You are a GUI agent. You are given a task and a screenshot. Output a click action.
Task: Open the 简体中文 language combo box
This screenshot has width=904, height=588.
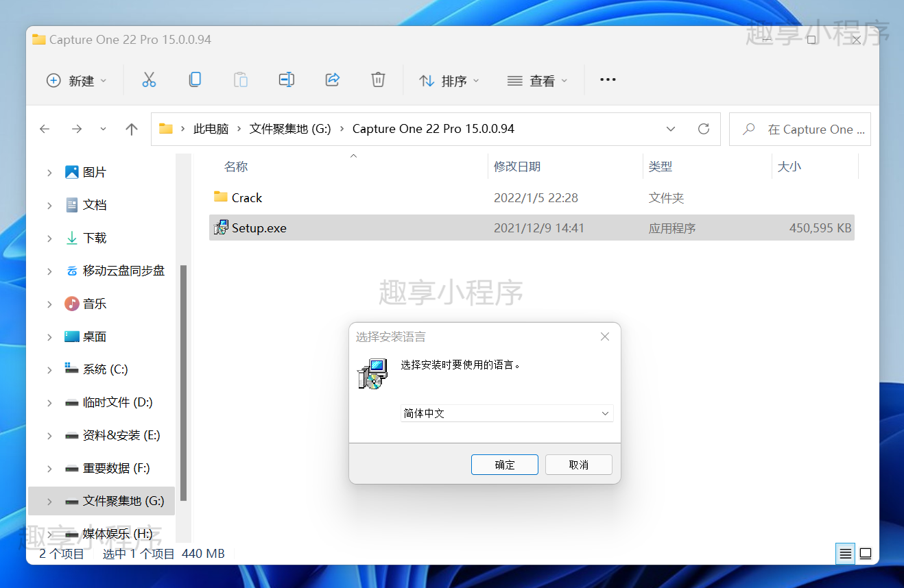click(x=507, y=413)
